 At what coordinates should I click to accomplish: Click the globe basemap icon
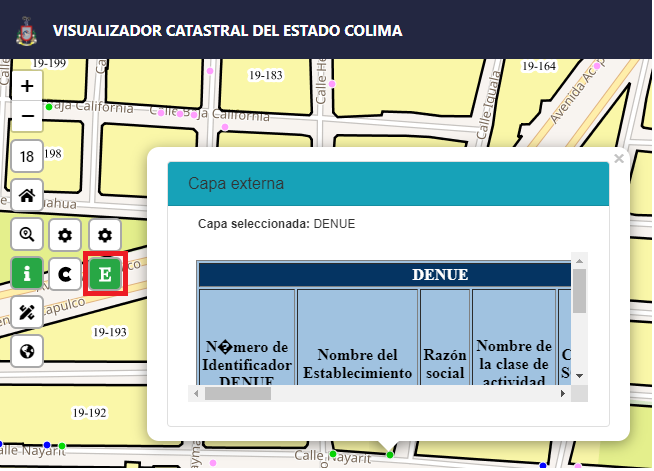click(27, 351)
